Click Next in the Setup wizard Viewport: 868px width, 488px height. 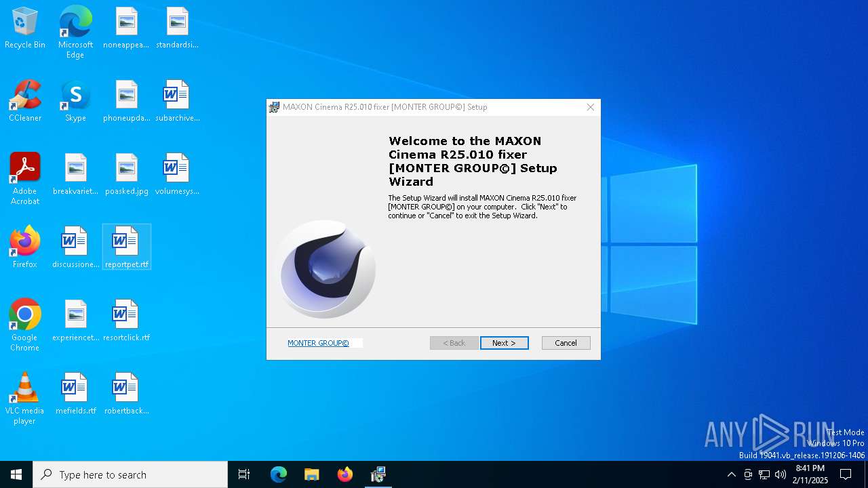tap(504, 343)
